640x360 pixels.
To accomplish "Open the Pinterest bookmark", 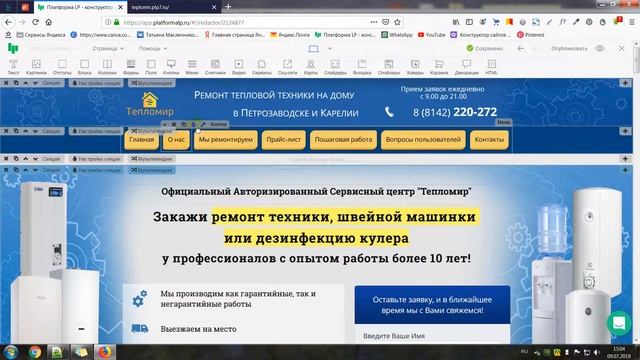I will pos(531,35).
